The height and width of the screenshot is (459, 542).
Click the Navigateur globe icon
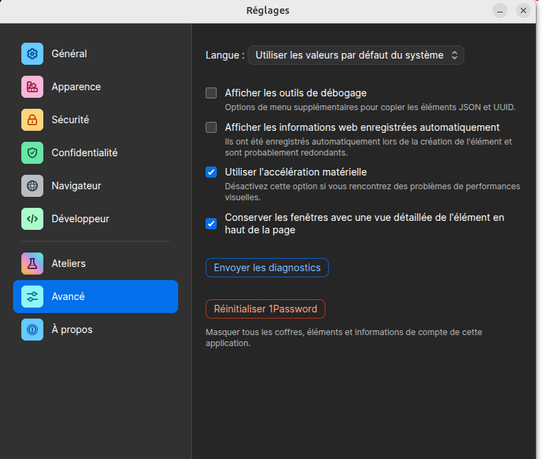pos(32,186)
